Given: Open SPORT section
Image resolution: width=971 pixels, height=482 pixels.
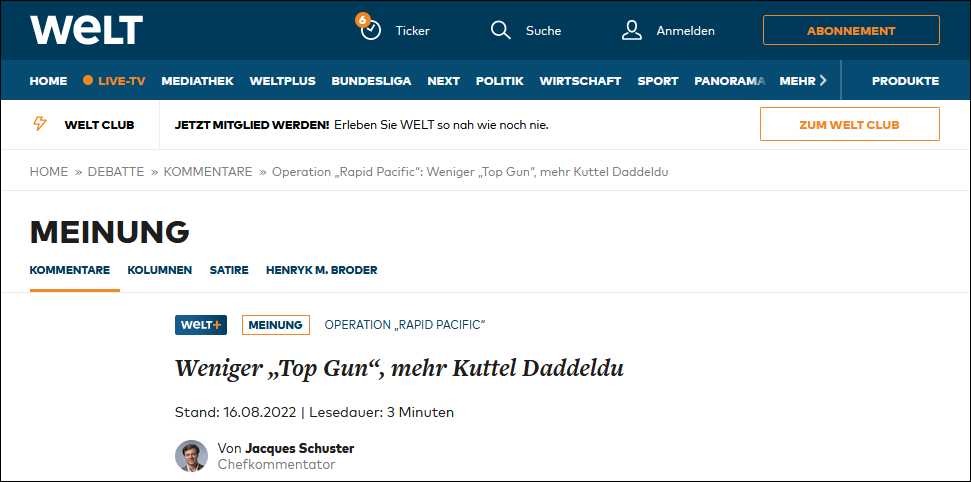Looking at the screenshot, I should (x=658, y=81).
